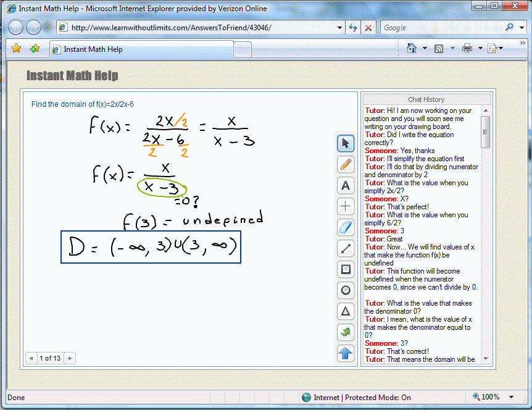The height and width of the screenshot is (410, 532).
Task: Open the Favorites Center star
Action: [x=16, y=49]
